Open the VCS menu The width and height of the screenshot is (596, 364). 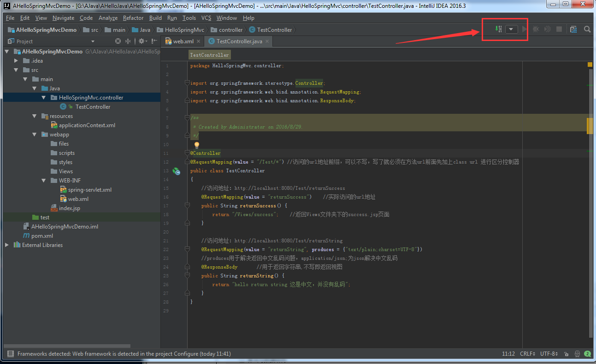pyautogui.click(x=206, y=18)
